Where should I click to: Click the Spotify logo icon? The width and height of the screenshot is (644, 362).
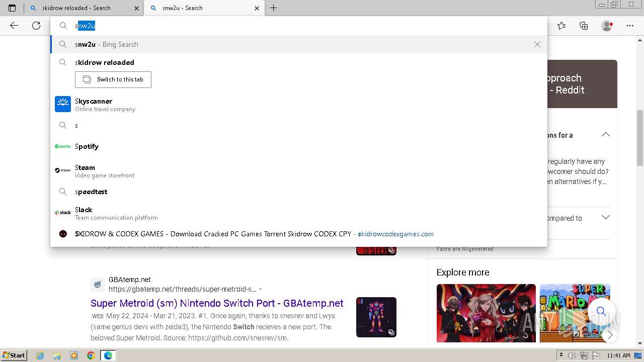point(63,146)
